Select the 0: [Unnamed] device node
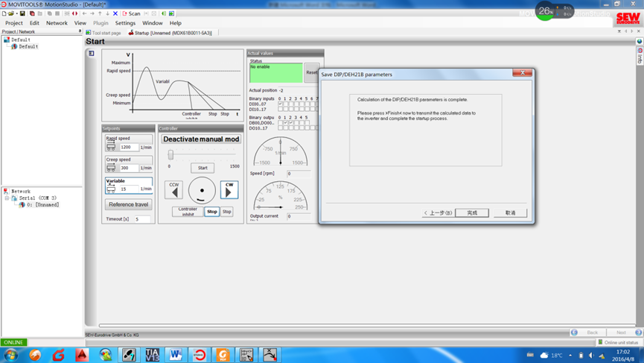 point(42,205)
